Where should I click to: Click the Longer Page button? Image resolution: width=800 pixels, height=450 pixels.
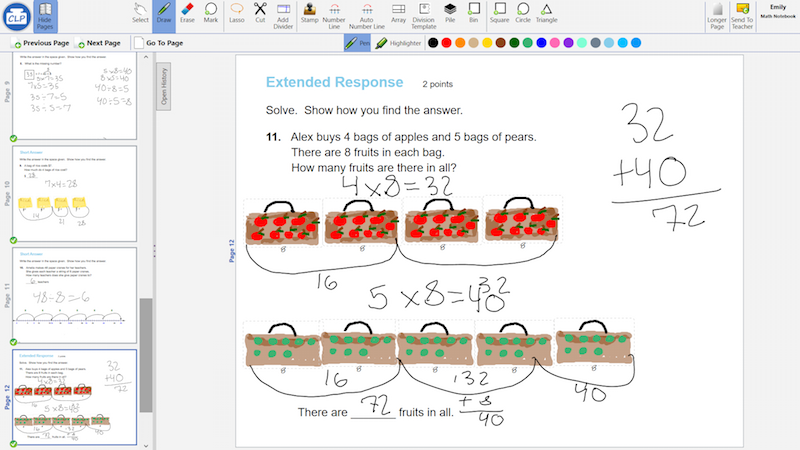(x=717, y=16)
